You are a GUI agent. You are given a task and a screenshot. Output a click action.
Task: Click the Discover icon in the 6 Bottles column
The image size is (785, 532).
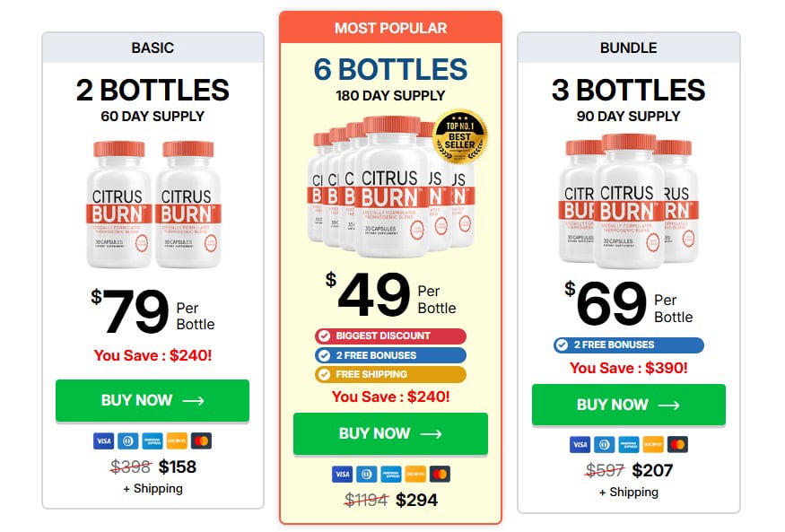415,474
